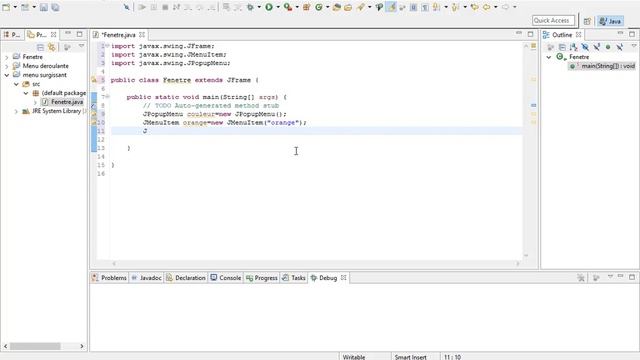Toggle Skip All Breakpoints icon
The image size is (640, 360).
coord(127,7)
